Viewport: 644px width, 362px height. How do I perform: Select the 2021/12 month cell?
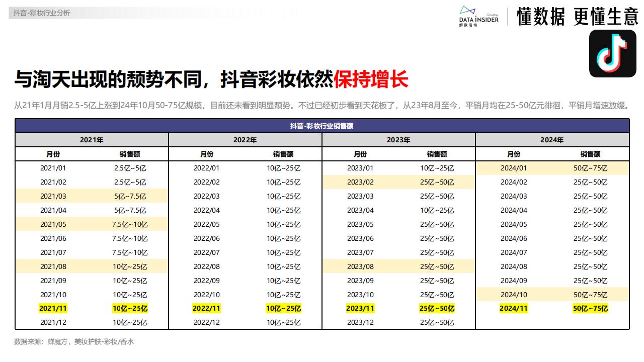pos(53,322)
